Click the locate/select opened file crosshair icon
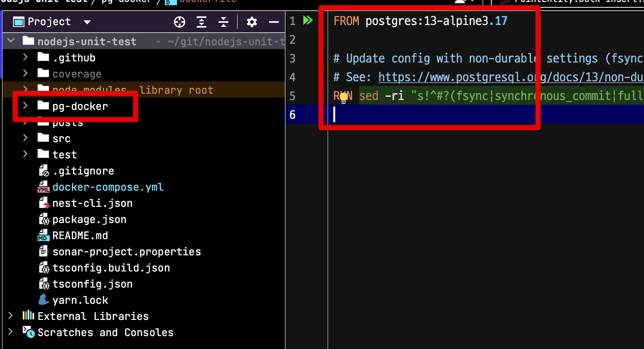The width and height of the screenshot is (644, 349). point(180,22)
